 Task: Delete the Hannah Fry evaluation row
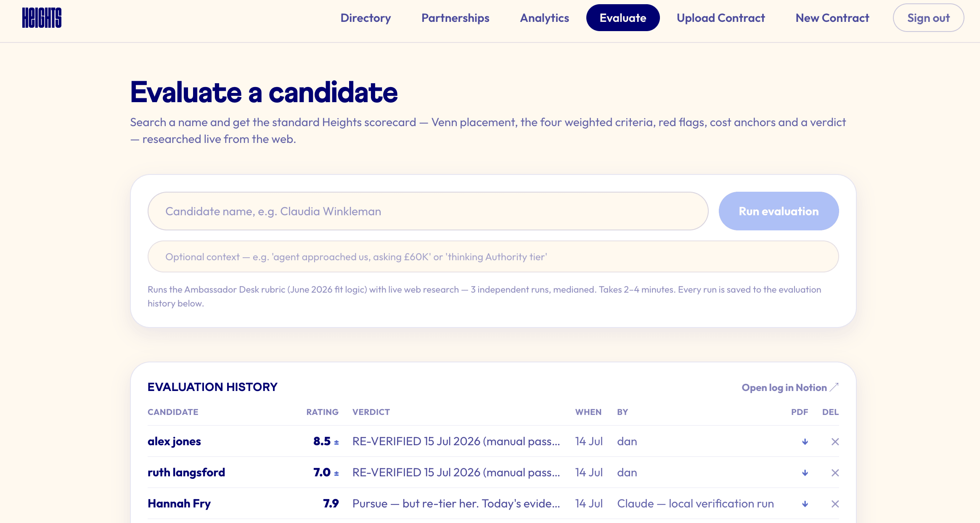pyautogui.click(x=835, y=504)
